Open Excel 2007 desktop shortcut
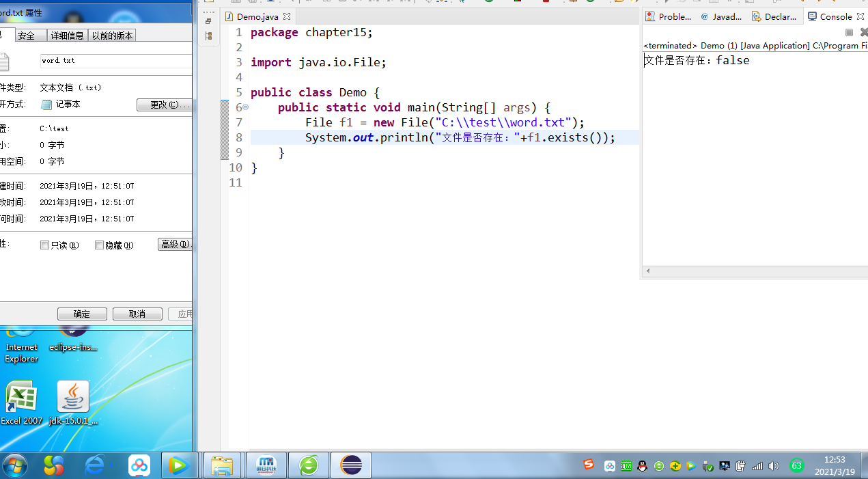Image resolution: width=868 pixels, height=479 pixels. [22, 404]
